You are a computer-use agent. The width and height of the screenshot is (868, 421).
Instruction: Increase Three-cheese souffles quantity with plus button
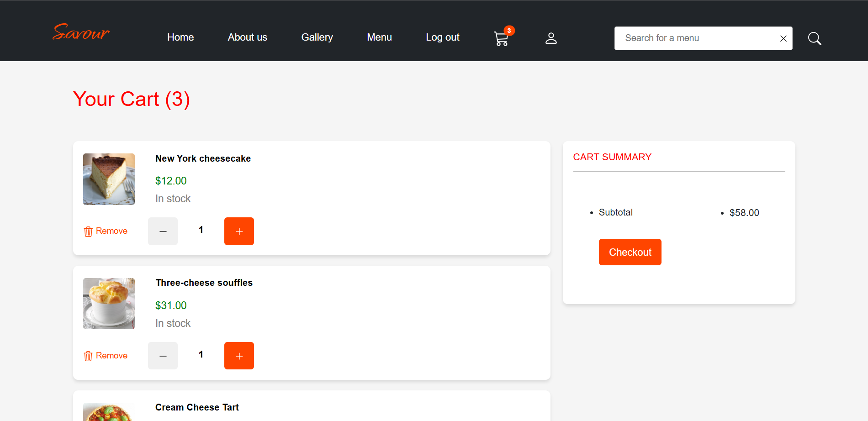coord(239,355)
